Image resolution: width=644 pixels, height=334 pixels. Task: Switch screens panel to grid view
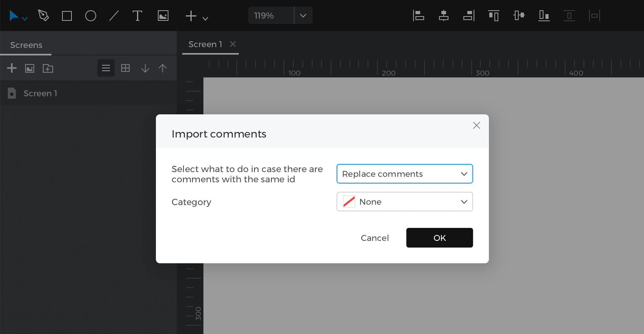click(x=125, y=68)
